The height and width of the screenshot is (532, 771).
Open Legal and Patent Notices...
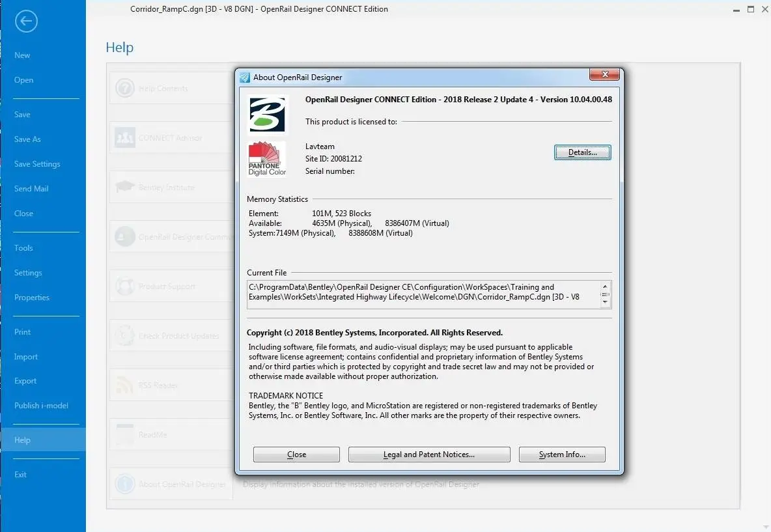(429, 455)
